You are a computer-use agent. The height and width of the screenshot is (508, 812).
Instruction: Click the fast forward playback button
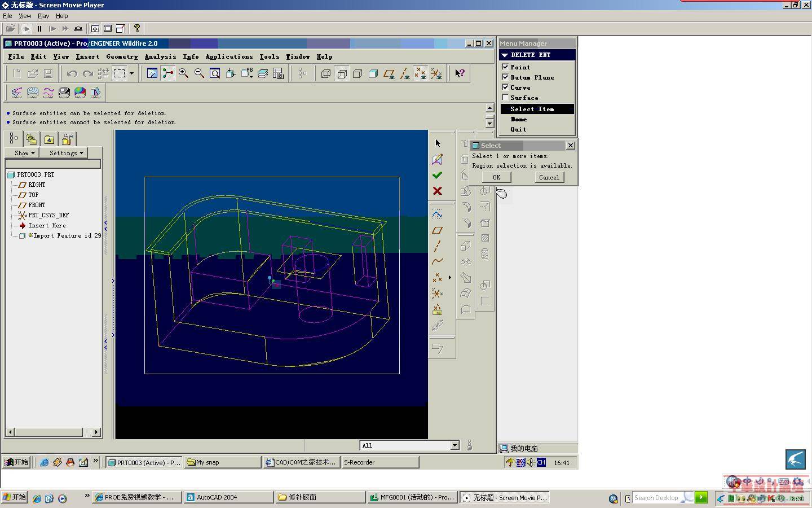[x=65, y=28]
